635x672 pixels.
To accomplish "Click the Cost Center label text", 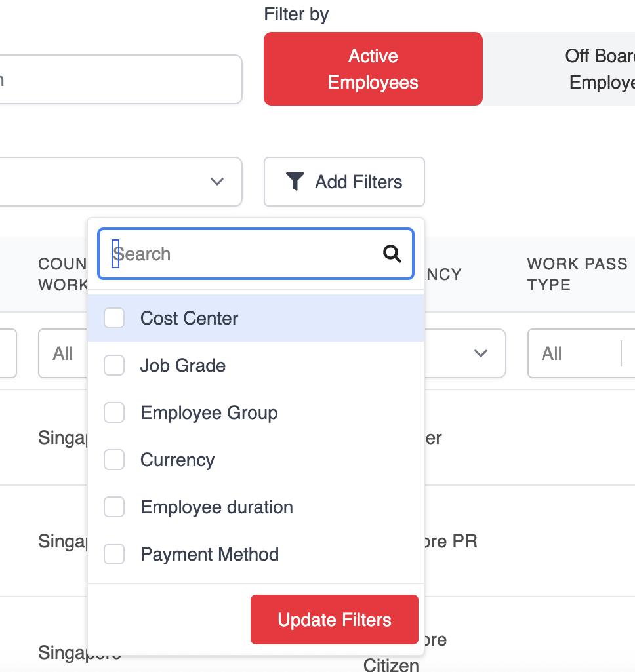I will [x=189, y=319].
